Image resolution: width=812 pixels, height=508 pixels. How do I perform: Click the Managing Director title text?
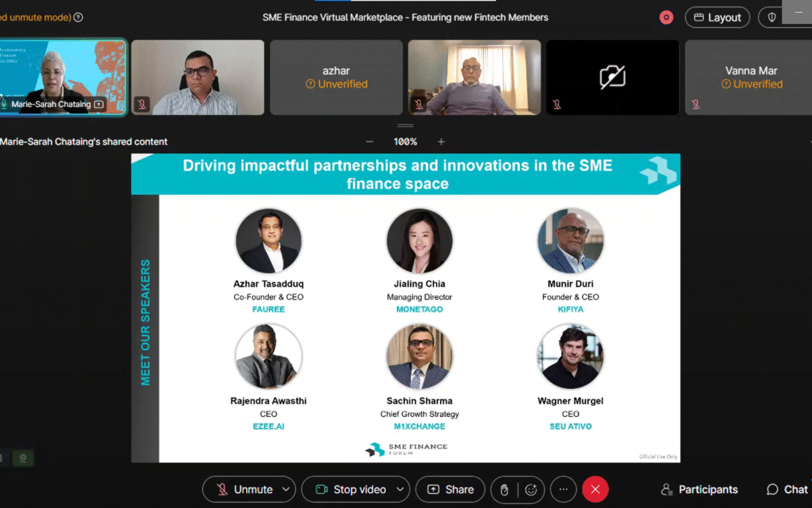(x=420, y=297)
